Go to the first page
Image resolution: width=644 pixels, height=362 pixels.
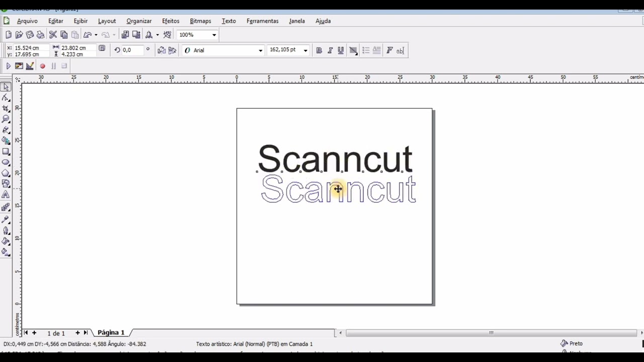point(26,332)
